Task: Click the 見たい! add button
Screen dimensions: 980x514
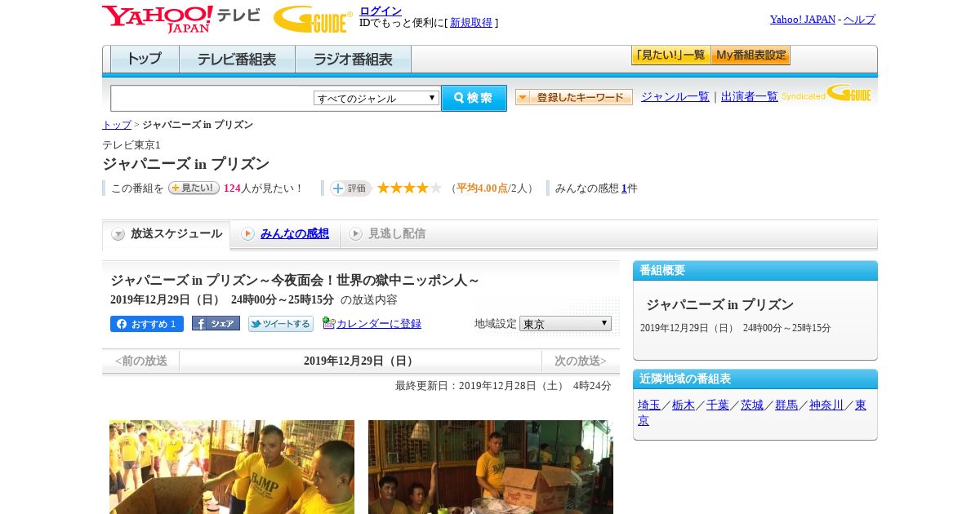Action: pyautogui.click(x=194, y=188)
